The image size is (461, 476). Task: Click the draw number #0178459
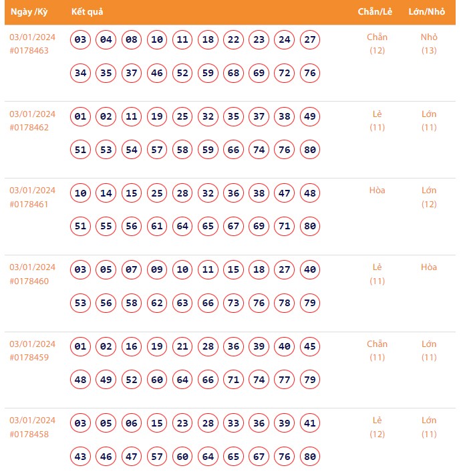coord(29,358)
